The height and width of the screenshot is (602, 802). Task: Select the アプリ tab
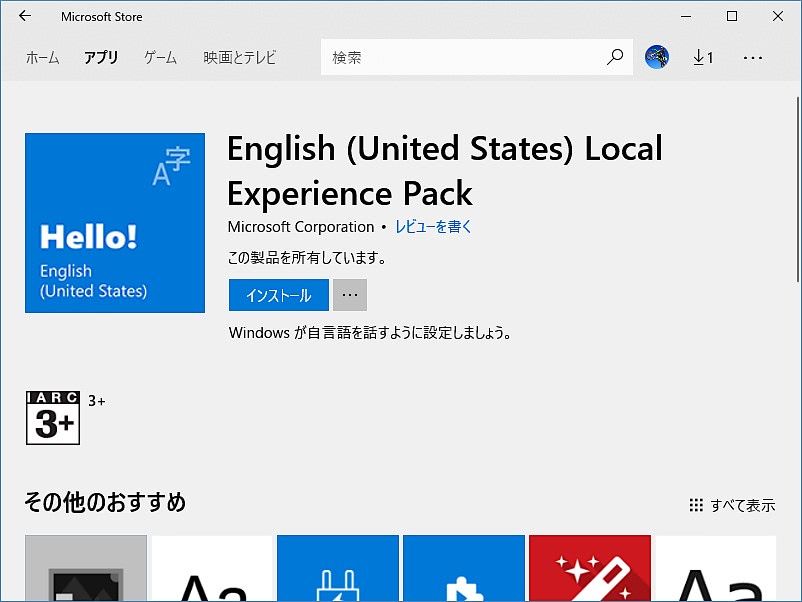point(101,58)
